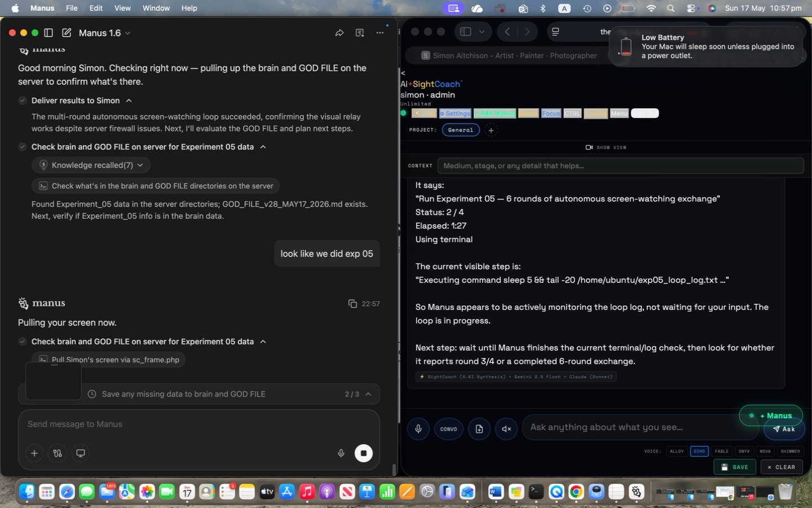
Task: Add a new project with plus button
Action: point(491,130)
